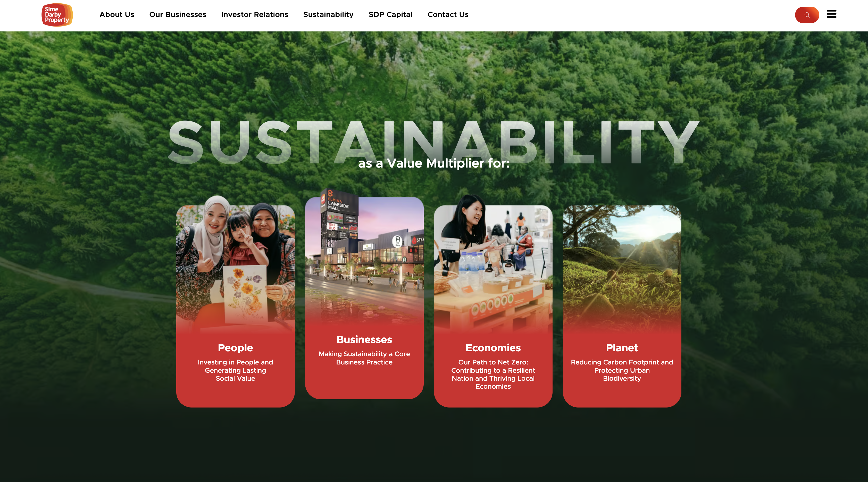
Task: Click the People card photo
Action: point(235,265)
